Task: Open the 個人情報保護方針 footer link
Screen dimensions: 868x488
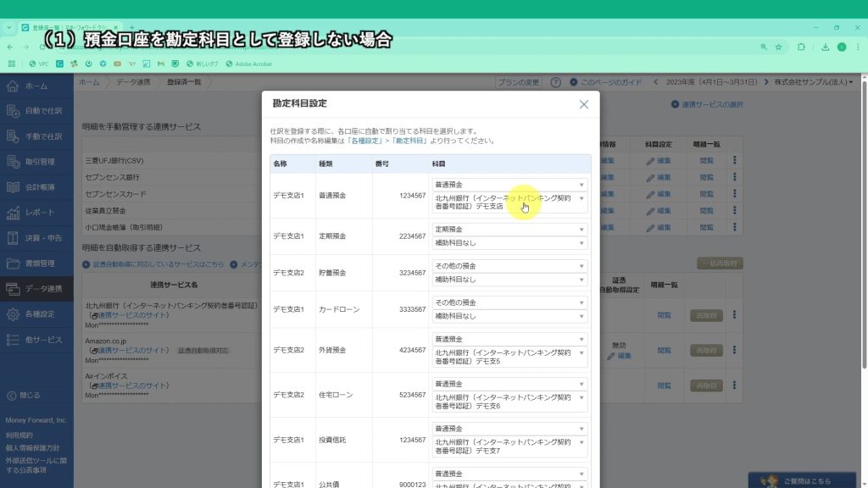Action: (32, 448)
